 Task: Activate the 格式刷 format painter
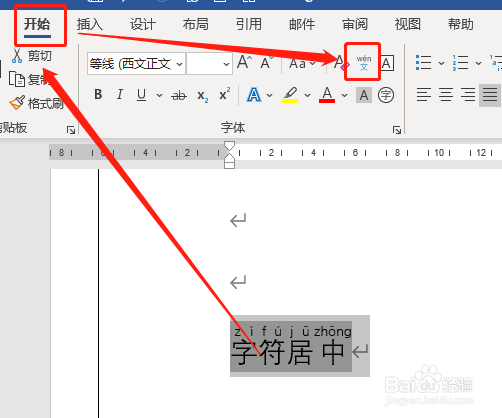(x=36, y=103)
